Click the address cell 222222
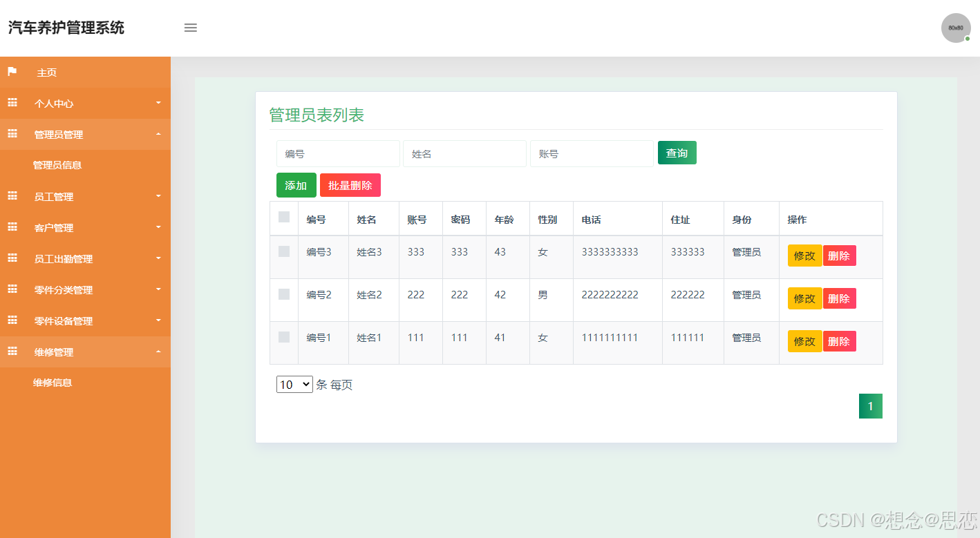The height and width of the screenshot is (538, 980). coord(688,295)
